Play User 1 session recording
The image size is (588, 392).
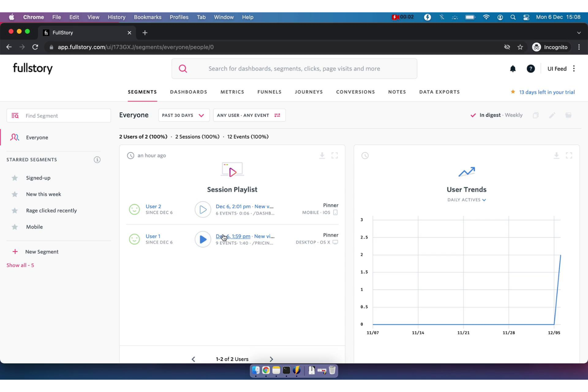click(203, 239)
